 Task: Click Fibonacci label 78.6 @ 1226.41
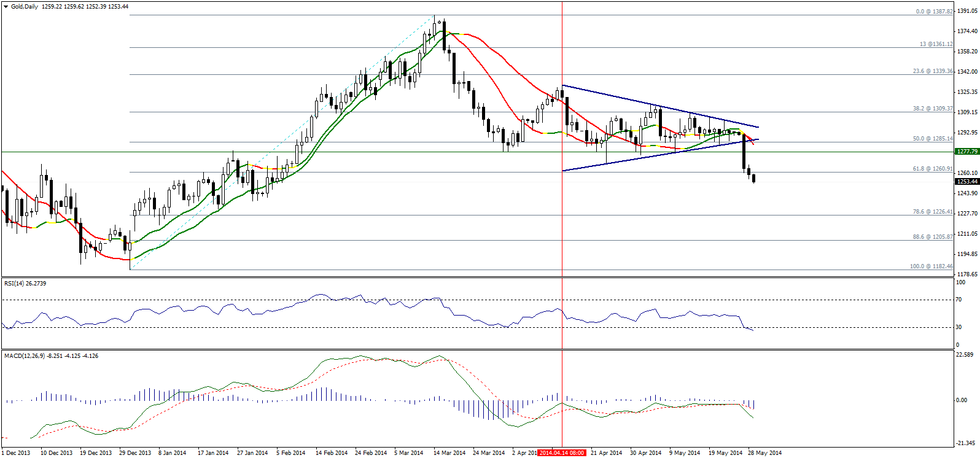point(933,212)
